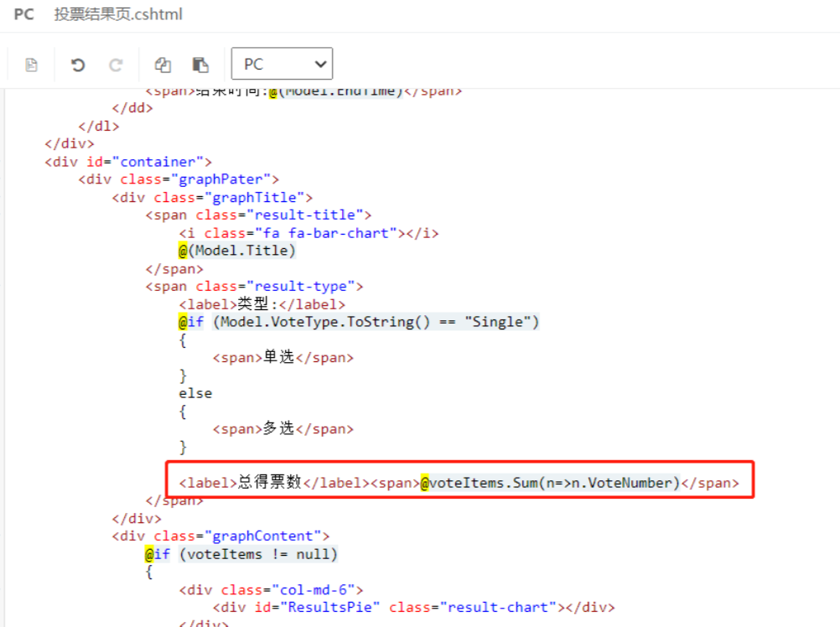Click the redo arrow icon

click(117, 65)
